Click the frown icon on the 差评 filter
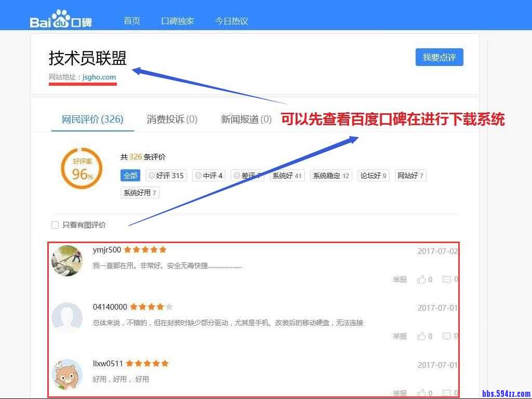This screenshot has height=399, width=532. [x=236, y=176]
